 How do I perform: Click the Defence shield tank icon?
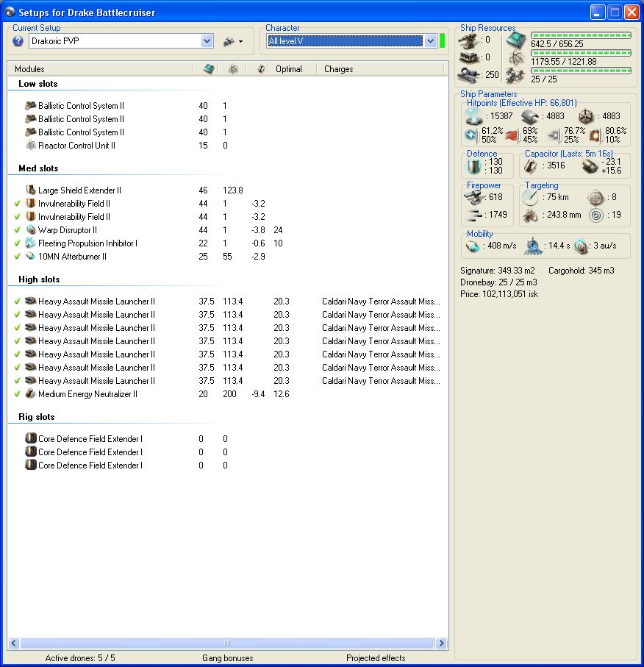pos(473,166)
